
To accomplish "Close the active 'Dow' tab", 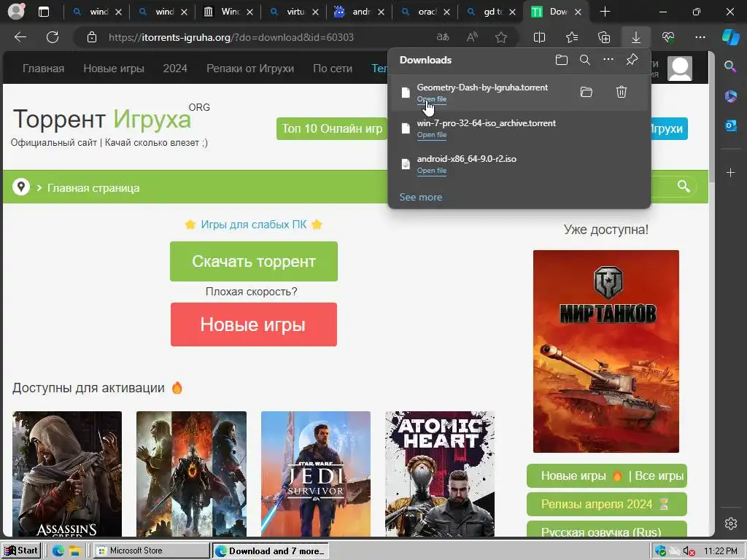I will (x=578, y=12).
